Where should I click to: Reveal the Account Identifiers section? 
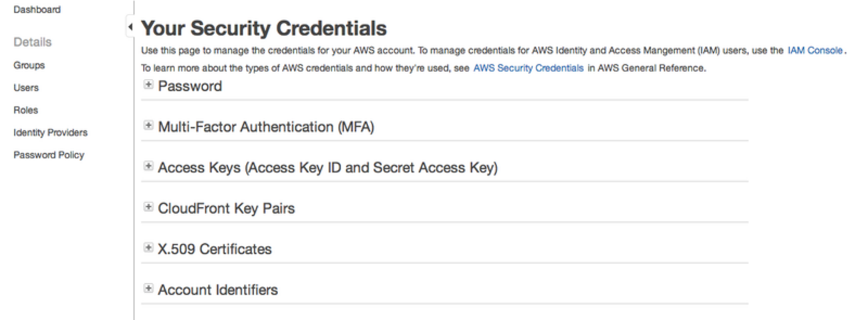click(x=217, y=290)
